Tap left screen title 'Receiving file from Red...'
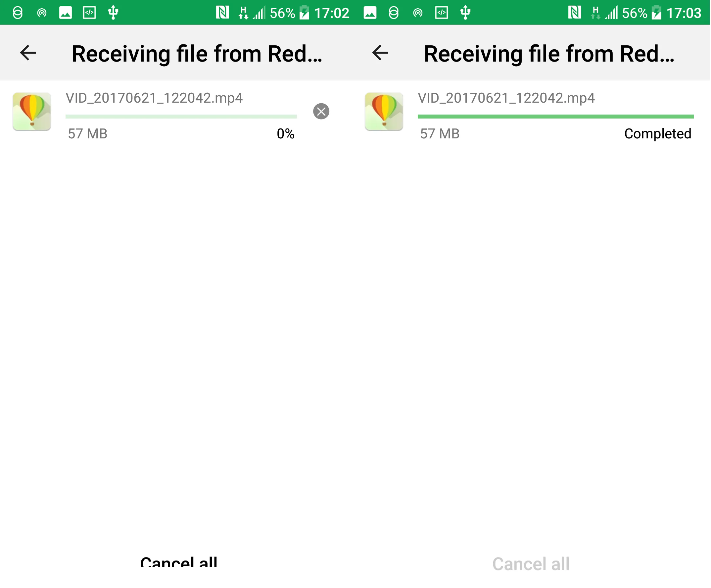This screenshot has height=588, width=711. pyautogui.click(x=197, y=54)
